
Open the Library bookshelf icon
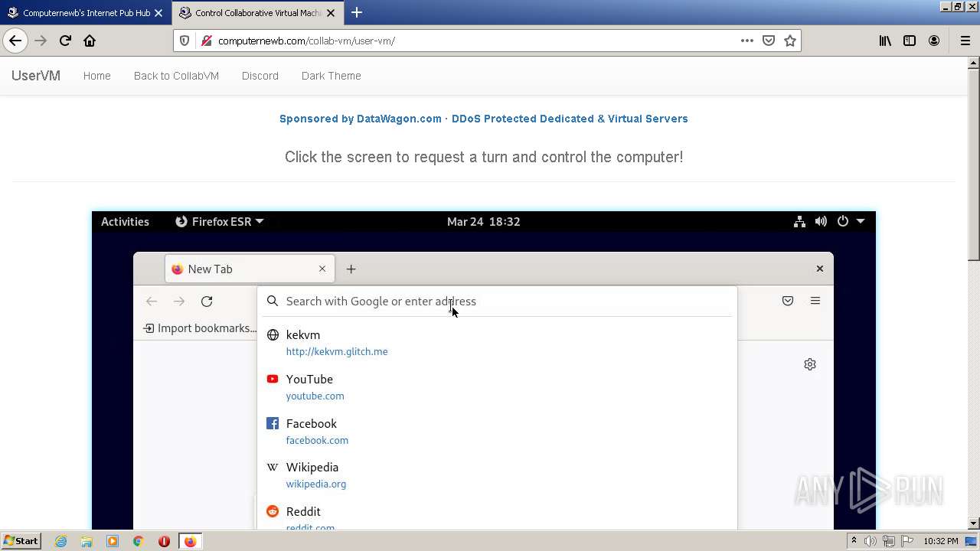(885, 41)
